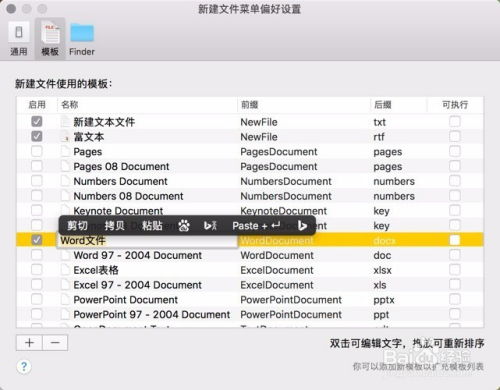Screen dimensions: 500x390
Task: Toggle executable checkbox for xlsx row
Action: tap(455, 270)
